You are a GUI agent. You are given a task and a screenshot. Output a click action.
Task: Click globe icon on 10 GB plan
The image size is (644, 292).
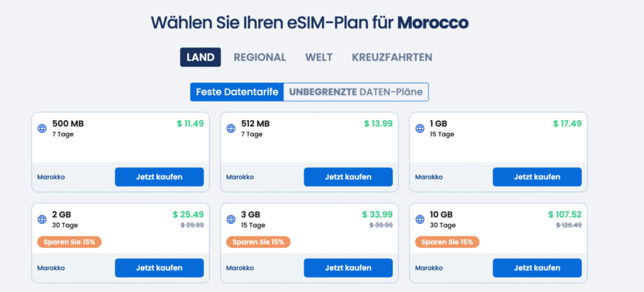419,219
